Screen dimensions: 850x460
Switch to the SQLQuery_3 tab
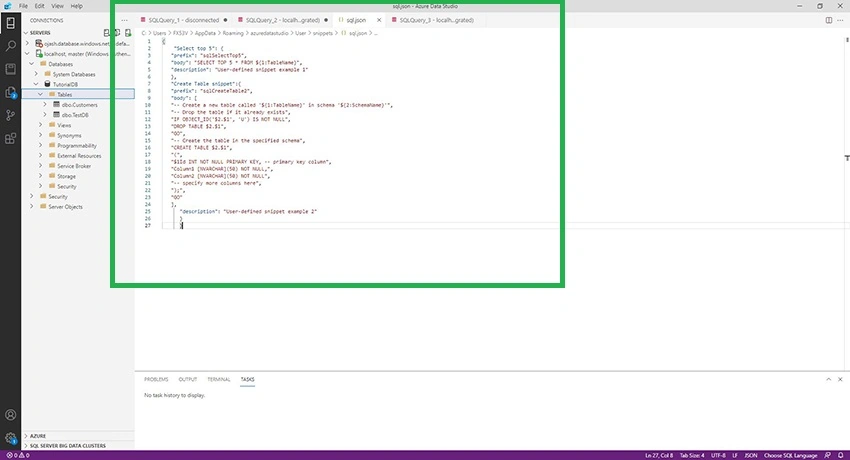coord(436,21)
